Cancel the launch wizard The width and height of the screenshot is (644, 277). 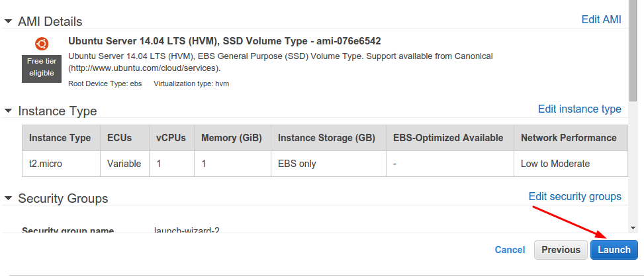click(510, 250)
